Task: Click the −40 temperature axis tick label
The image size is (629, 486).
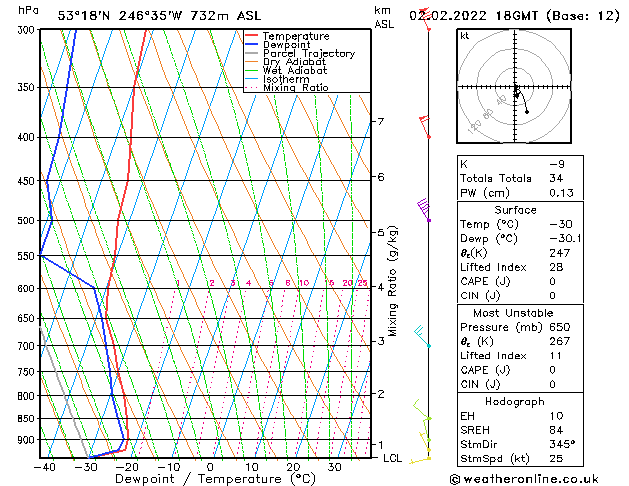Action: click(x=44, y=467)
